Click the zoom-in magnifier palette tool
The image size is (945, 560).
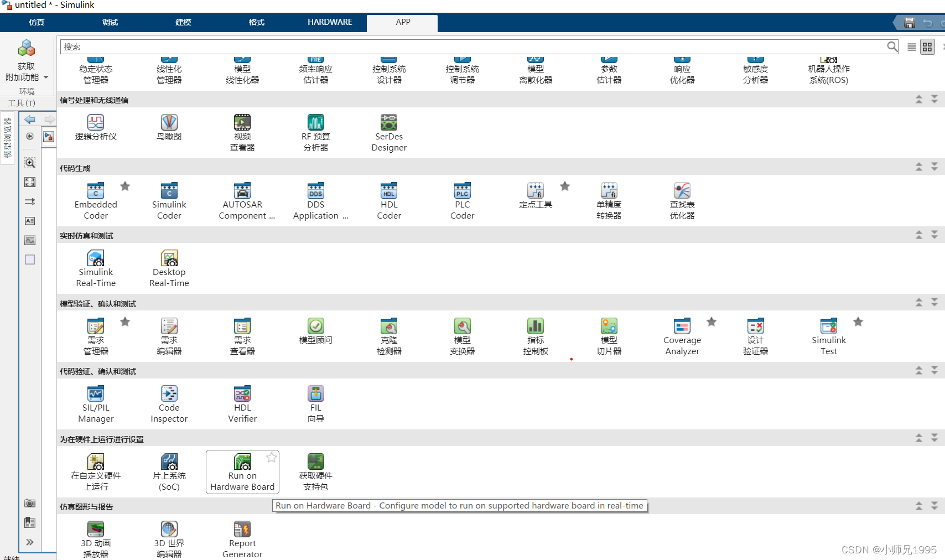click(30, 163)
